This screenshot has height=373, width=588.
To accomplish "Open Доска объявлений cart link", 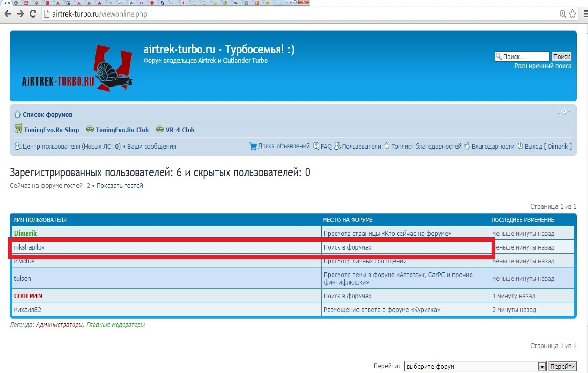I will pyautogui.click(x=284, y=146).
